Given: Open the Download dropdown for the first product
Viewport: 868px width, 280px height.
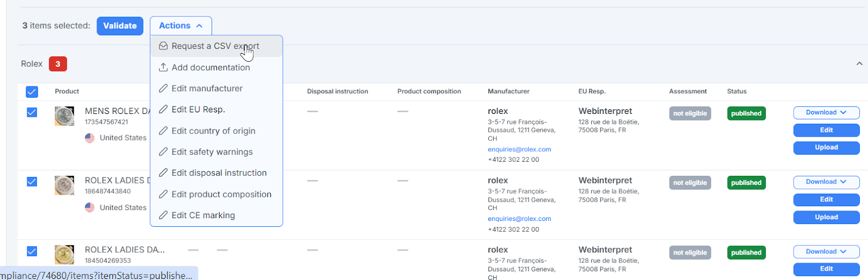Looking at the screenshot, I should click(826, 113).
